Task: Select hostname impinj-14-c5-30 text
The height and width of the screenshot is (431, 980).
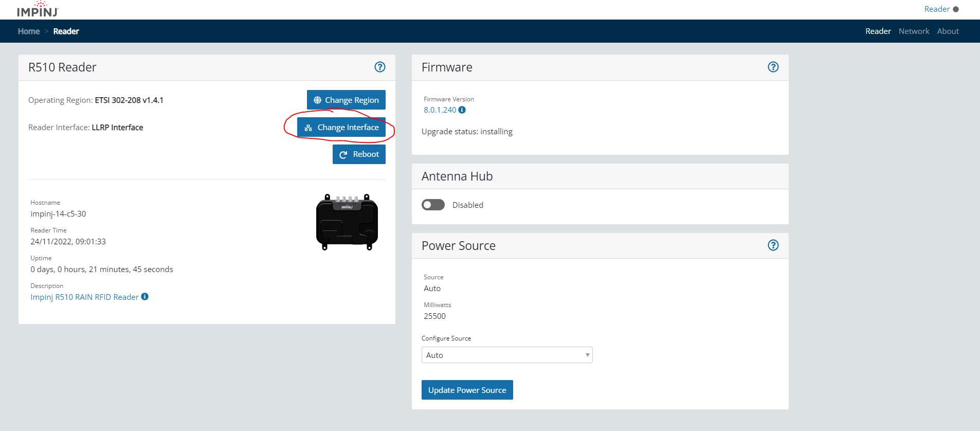Action: coord(58,213)
